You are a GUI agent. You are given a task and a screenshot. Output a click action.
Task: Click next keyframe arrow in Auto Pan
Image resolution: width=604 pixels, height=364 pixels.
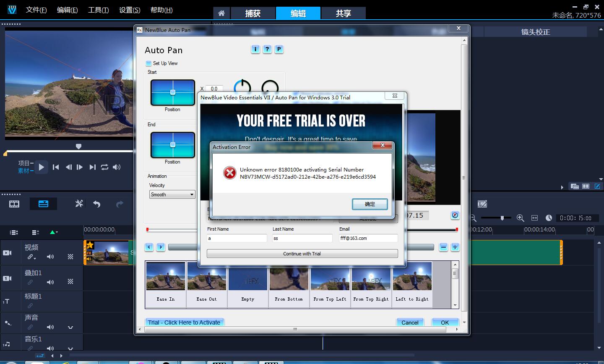tap(161, 247)
